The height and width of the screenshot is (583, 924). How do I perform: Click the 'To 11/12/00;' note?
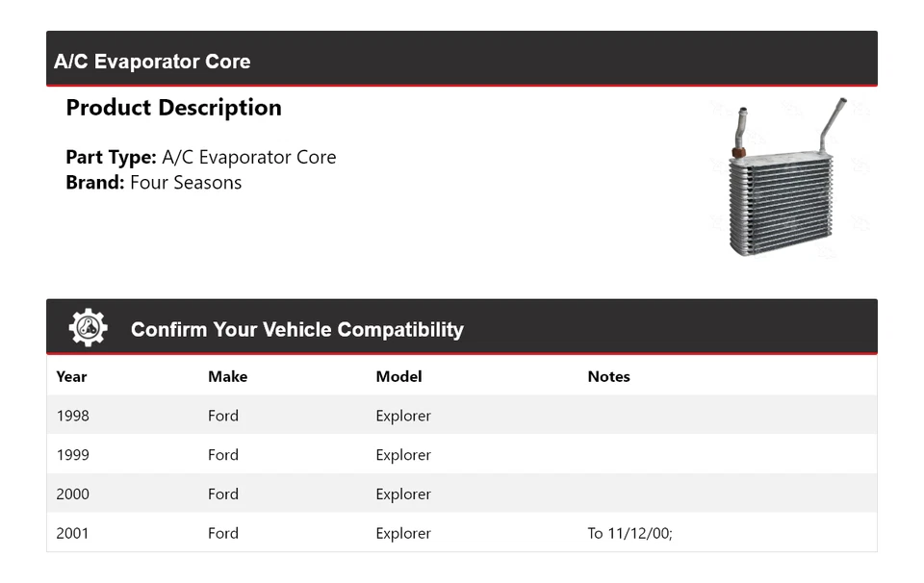point(629,533)
